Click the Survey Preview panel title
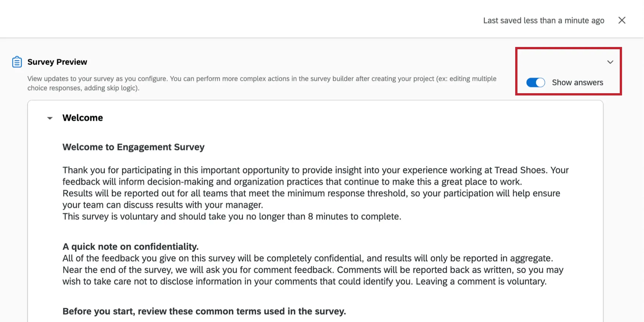This screenshot has width=644, height=322. coord(57,61)
